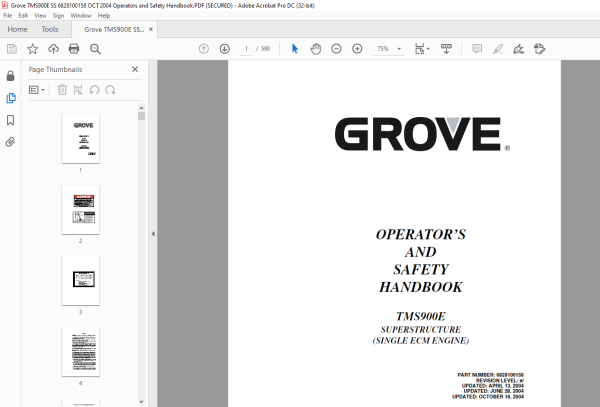
Task: Open the View menu
Action: (x=40, y=16)
